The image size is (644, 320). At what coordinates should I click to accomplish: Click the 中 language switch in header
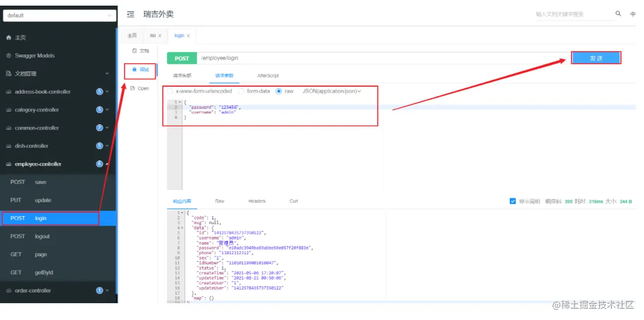pos(633,14)
